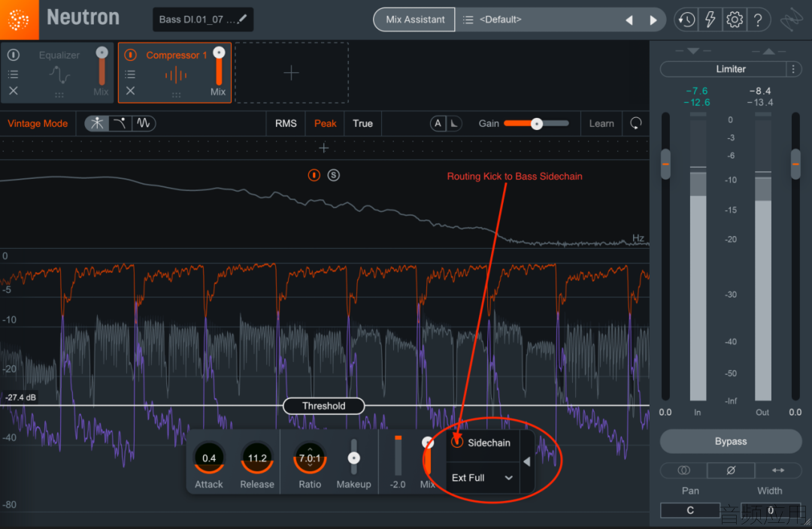Remove the Compressor 1 module
The width and height of the screenshot is (812, 529).
[x=131, y=91]
